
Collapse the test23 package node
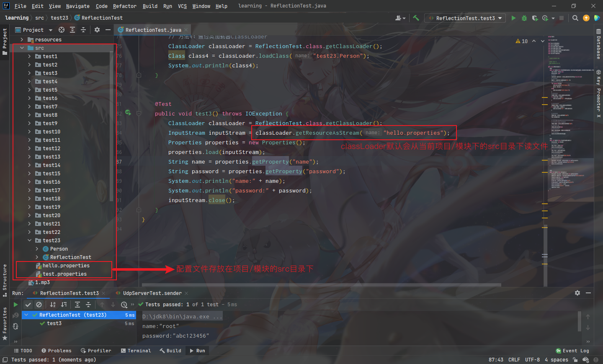[x=29, y=241]
